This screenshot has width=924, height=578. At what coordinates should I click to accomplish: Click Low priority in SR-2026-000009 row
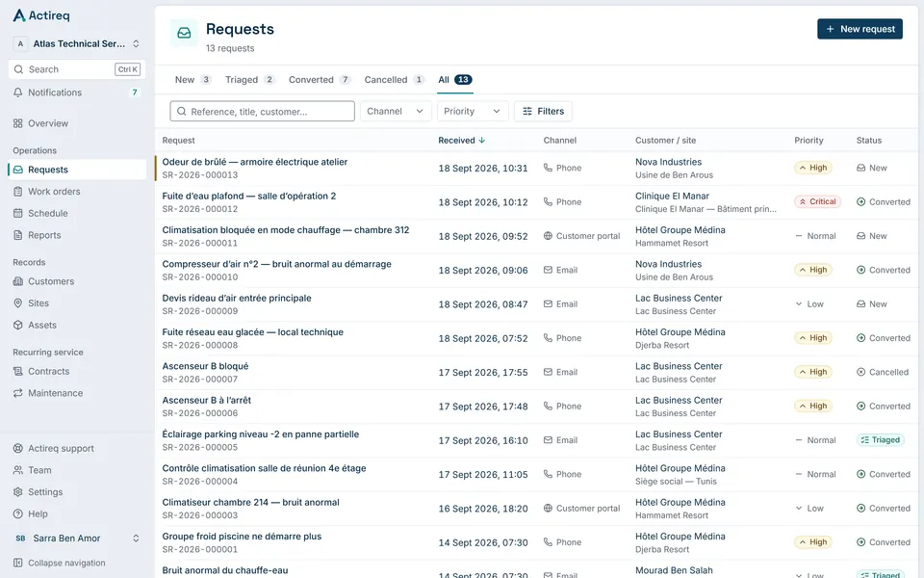click(x=809, y=304)
